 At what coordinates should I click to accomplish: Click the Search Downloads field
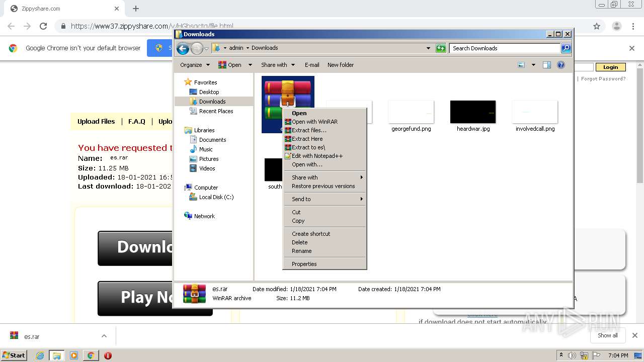pos(505,48)
